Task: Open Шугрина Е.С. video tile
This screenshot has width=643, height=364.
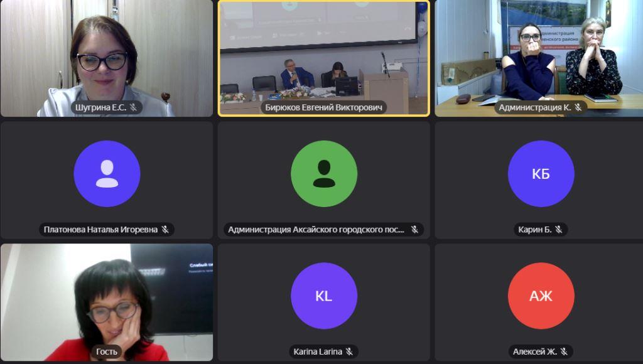Action: [107, 58]
